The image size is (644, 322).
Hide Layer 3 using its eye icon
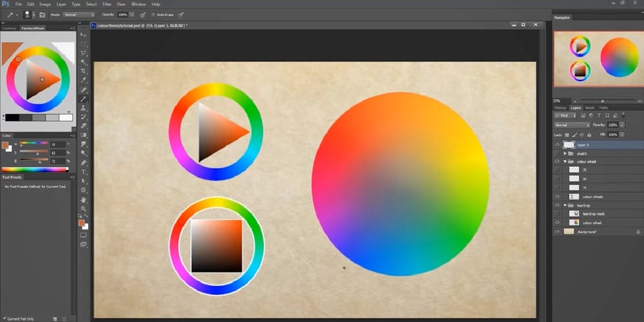[x=557, y=145]
